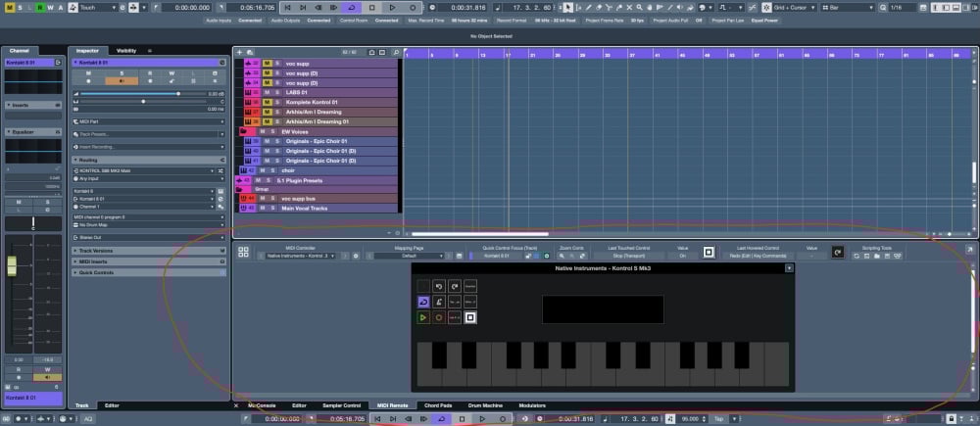The height and width of the screenshot is (426, 980).
Task: Open MIDI Remote overview grid icon
Action: (x=243, y=252)
